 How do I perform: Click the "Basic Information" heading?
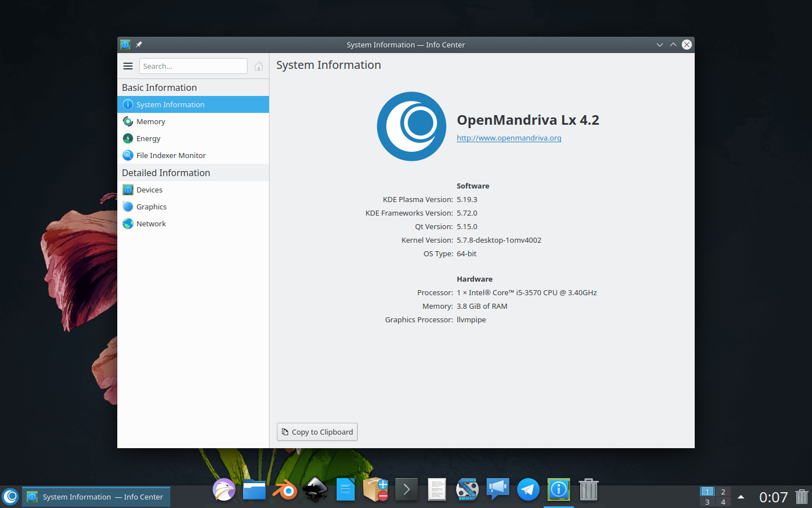click(159, 87)
